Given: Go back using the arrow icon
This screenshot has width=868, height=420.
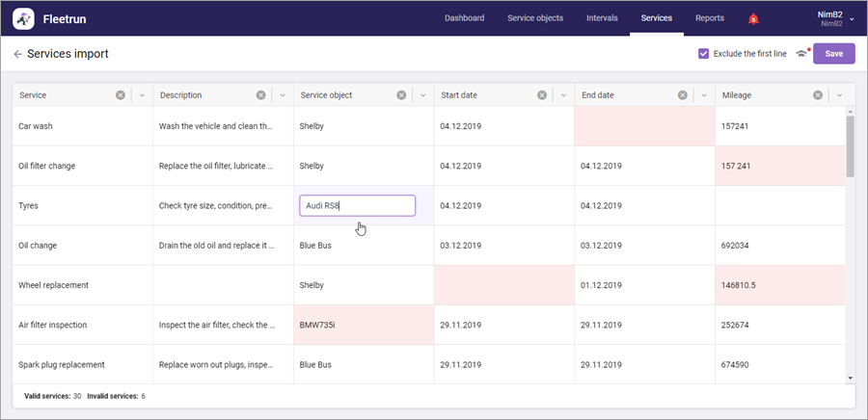Looking at the screenshot, I should tap(17, 54).
